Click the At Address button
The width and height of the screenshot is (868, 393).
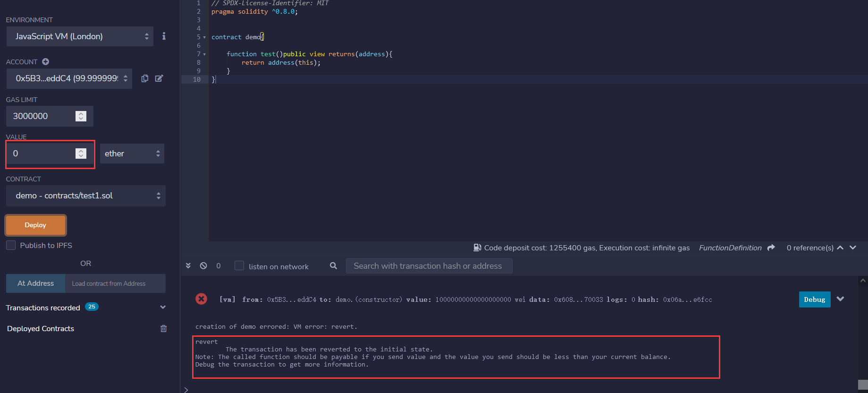tap(35, 283)
